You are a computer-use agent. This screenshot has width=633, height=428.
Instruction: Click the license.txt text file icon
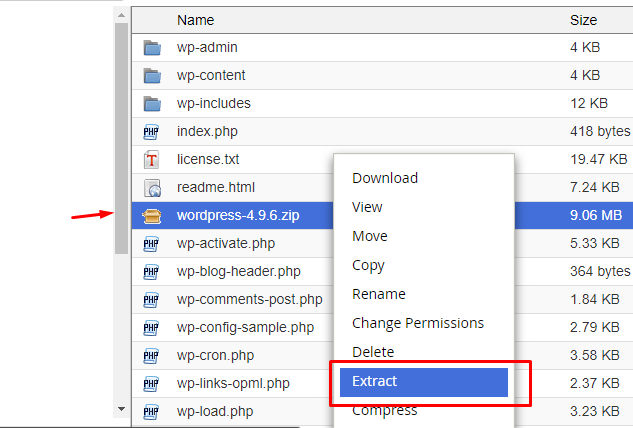tap(151, 159)
